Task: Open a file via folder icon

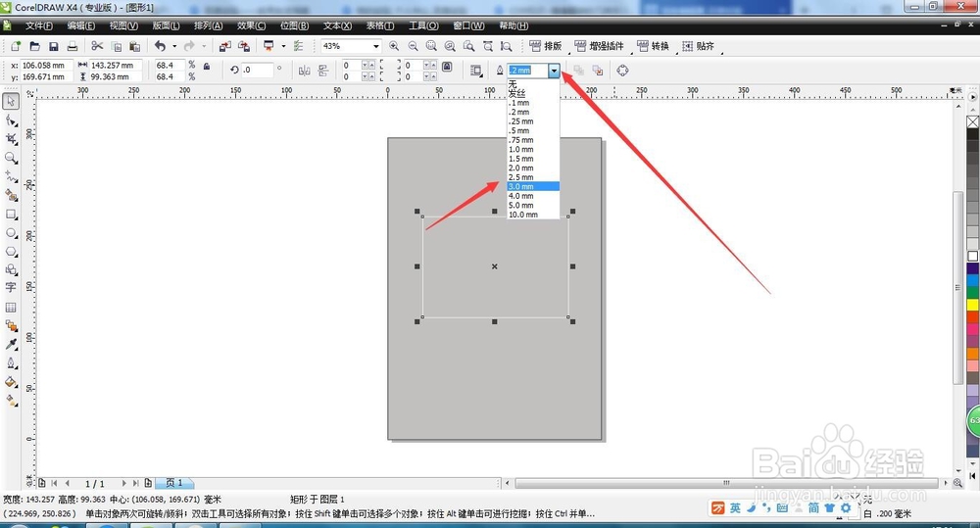Action: click(x=35, y=46)
